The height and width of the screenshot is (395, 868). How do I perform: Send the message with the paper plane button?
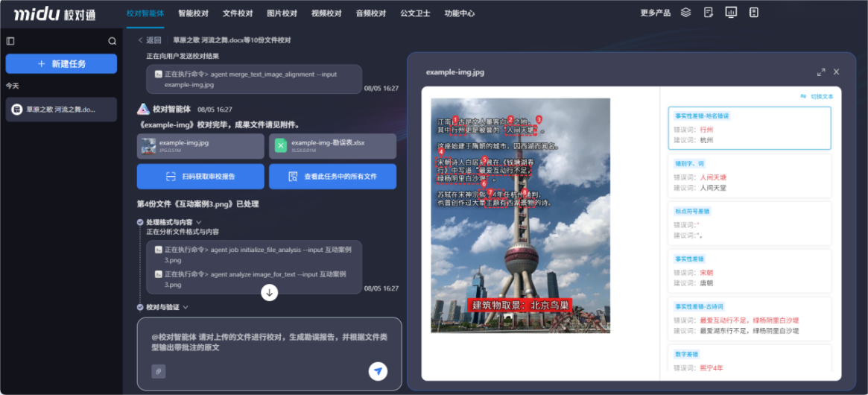click(378, 371)
